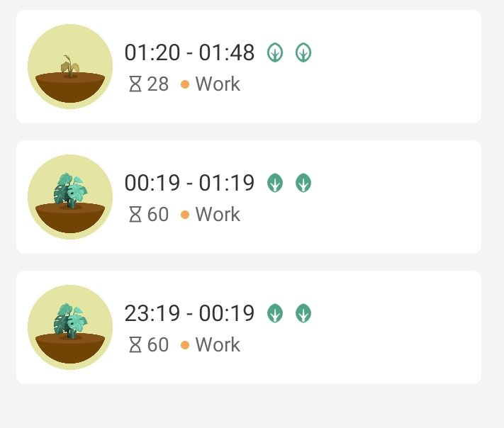Viewport: 504px width, 428px height.
Task: Click the hourglass icon in the 00:19 - 01:19 session
Action: pyautogui.click(x=135, y=215)
